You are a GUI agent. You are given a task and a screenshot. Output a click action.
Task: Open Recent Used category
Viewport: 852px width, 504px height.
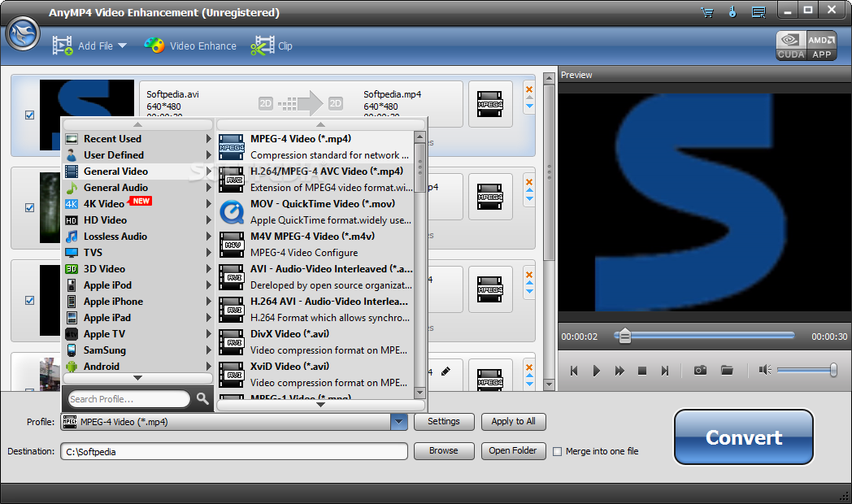click(138, 138)
